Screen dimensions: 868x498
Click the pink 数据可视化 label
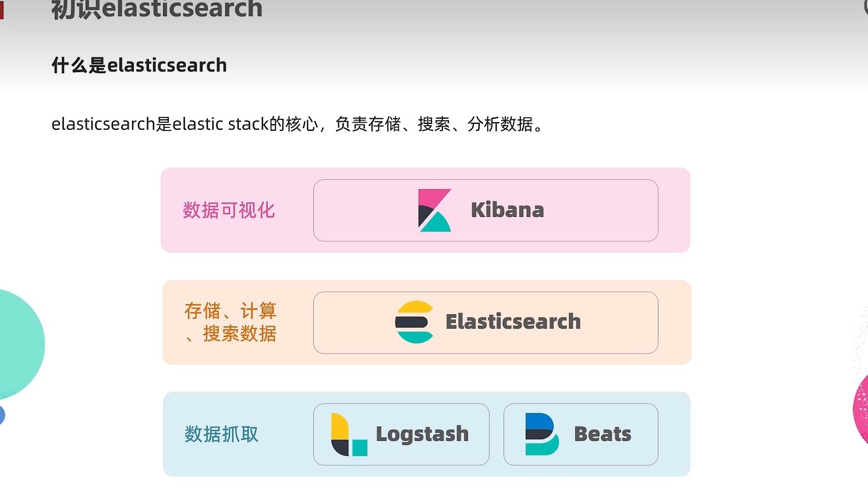click(229, 210)
